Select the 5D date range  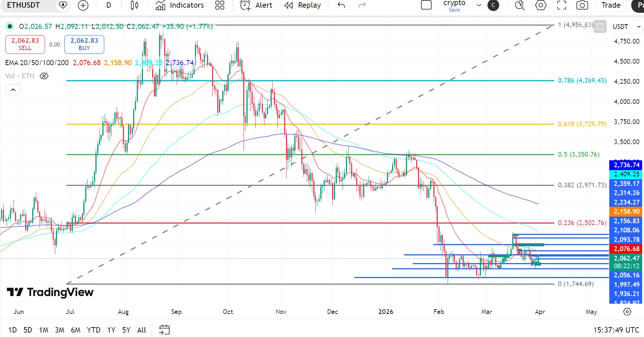[x=28, y=330]
